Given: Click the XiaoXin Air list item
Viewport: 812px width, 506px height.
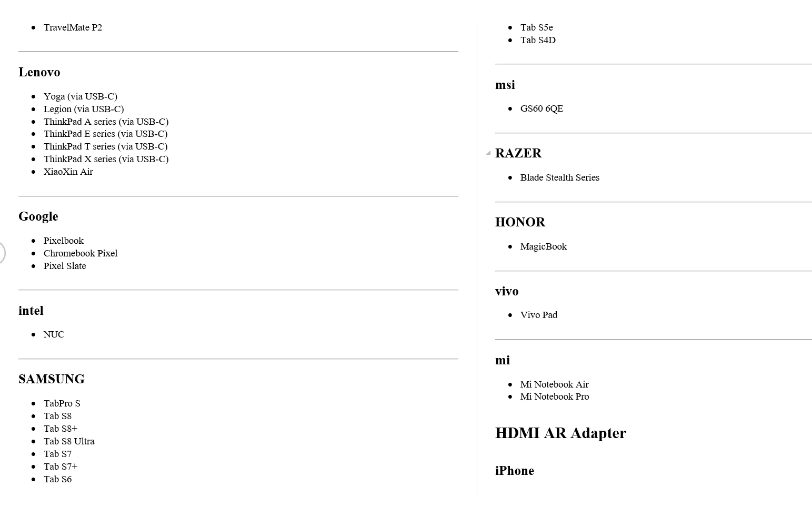Looking at the screenshot, I should [68, 172].
